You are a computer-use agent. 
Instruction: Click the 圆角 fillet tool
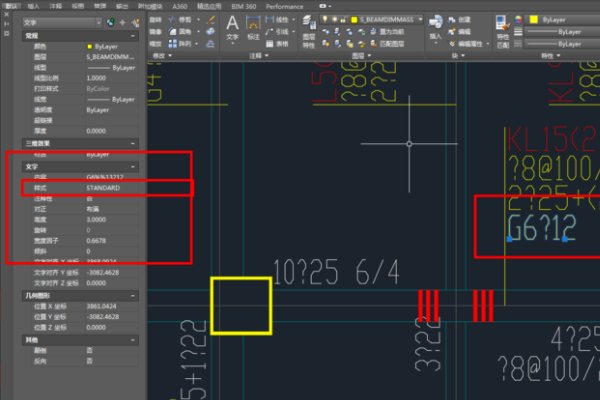coord(181,31)
